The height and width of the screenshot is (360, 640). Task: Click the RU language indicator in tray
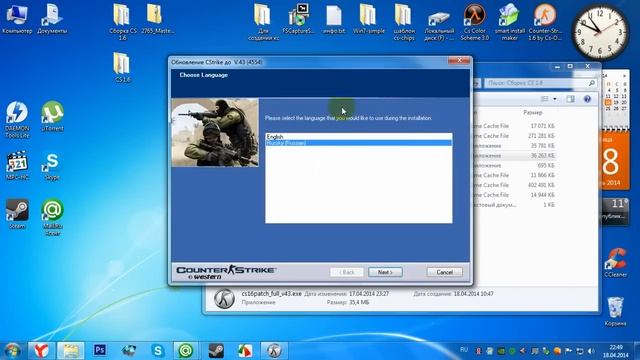[x=464, y=350]
